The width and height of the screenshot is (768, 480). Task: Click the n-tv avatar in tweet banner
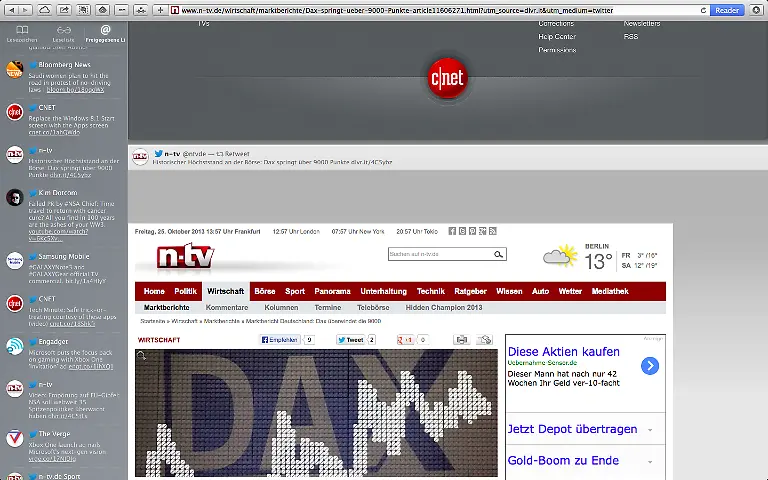(x=140, y=157)
